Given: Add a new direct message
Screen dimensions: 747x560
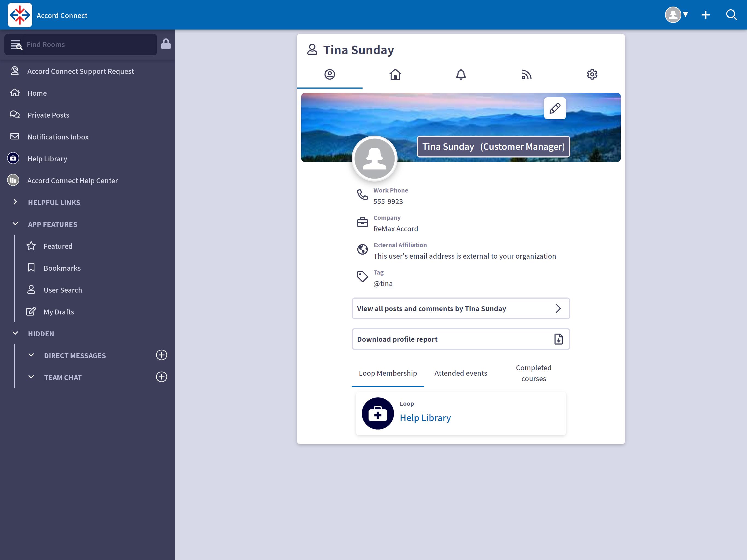Looking at the screenshot, I should coord(161,355).
